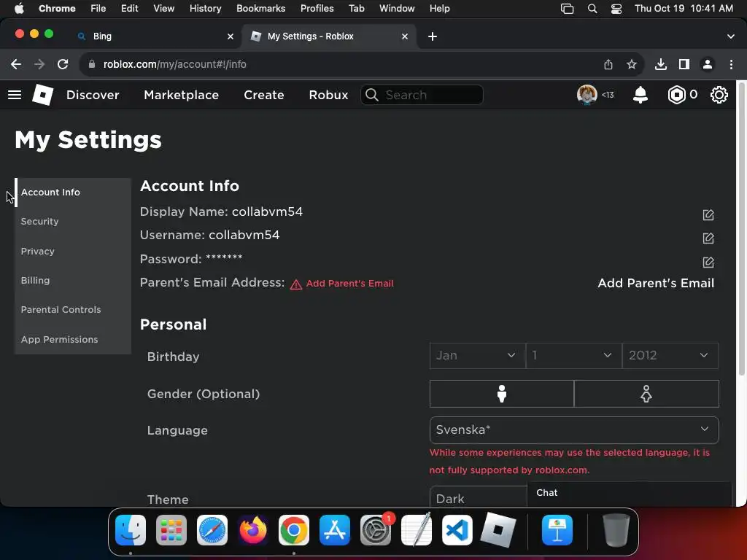
Task: Click the Add Parent's Email button
Action: click(656, 283)
